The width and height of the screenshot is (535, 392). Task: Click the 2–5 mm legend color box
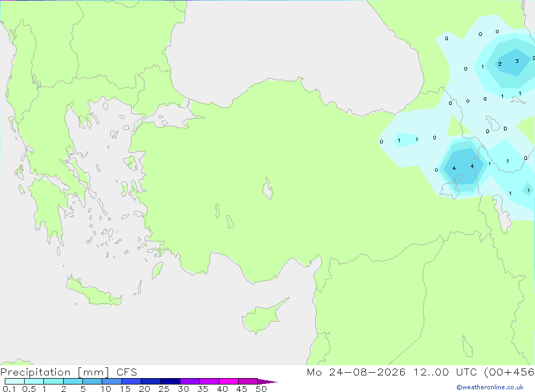73,381
